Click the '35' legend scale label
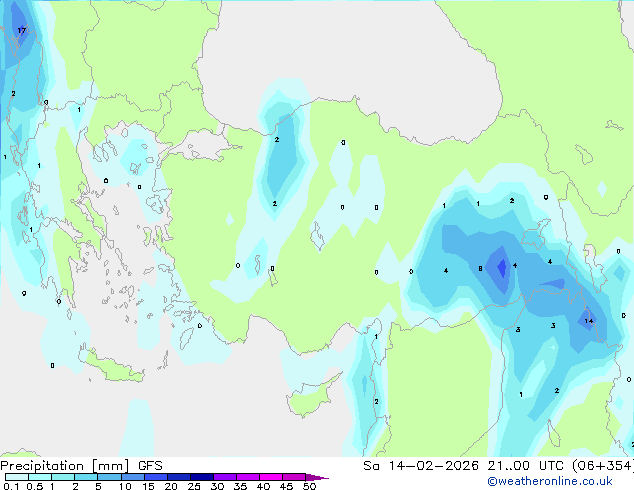The width and height of the screenshot is (634, 490). pyautogui.click(x=240, y=486)
